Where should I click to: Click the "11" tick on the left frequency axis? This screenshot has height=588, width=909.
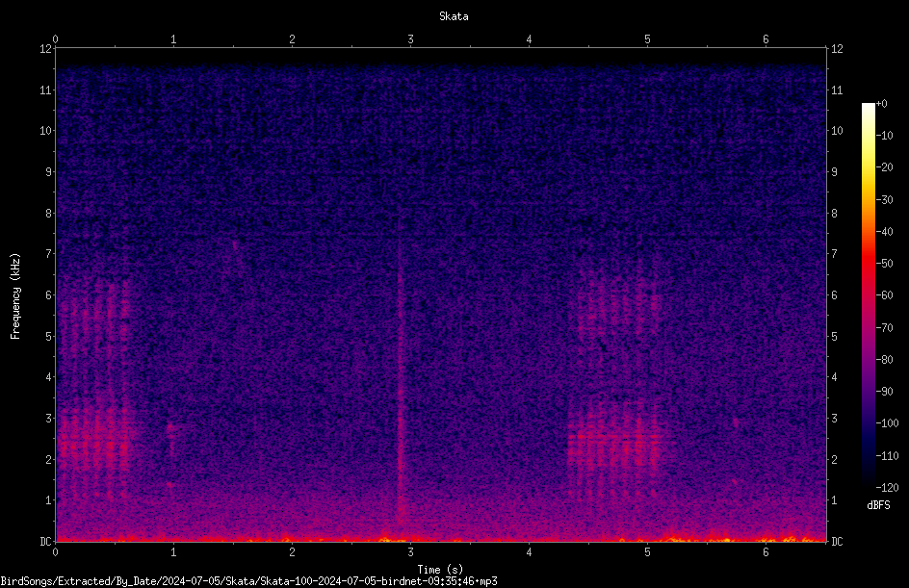tap(46, 89)
